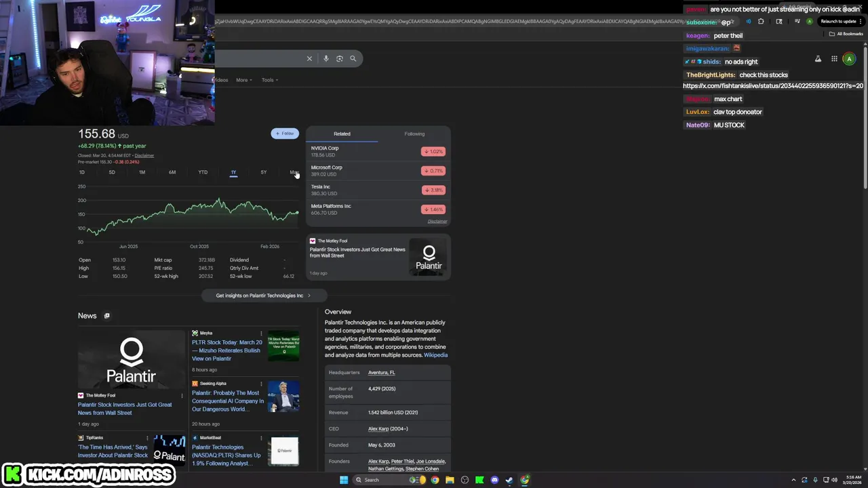Open options for the MarketBeat article

261,438
